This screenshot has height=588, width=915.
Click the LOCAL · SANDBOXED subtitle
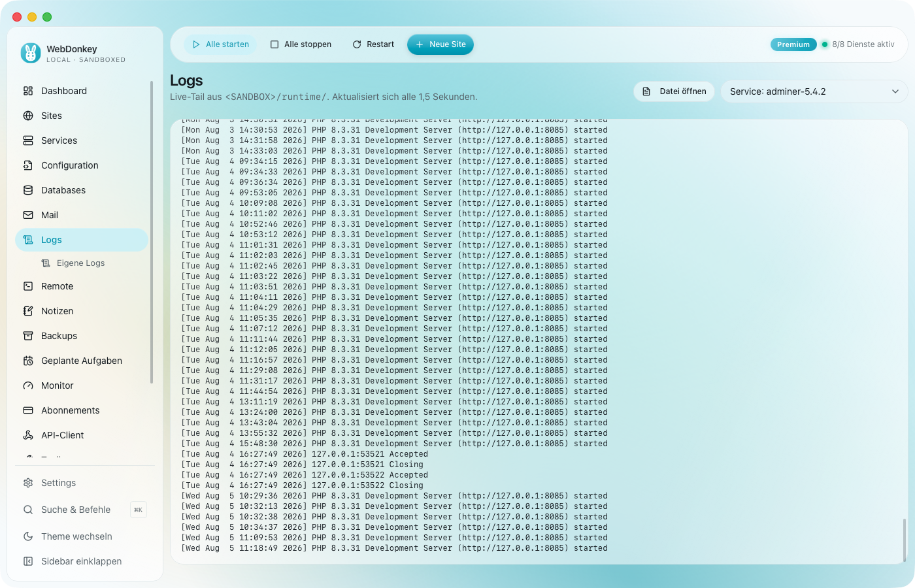tap(86, 59)
